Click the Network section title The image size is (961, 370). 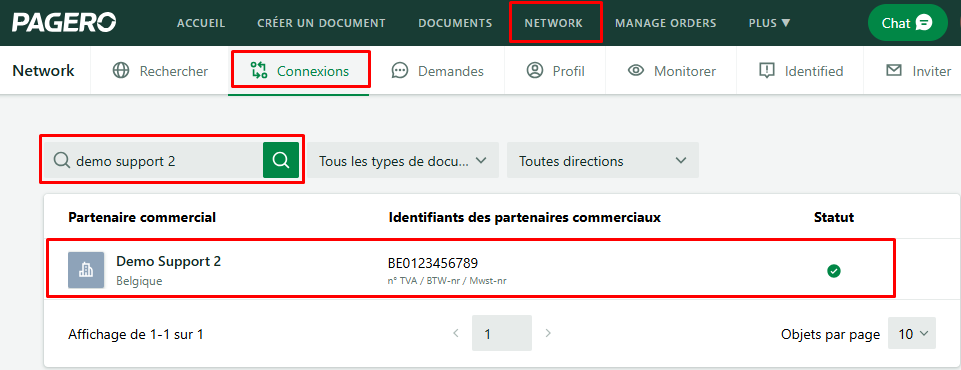point(44,70)
